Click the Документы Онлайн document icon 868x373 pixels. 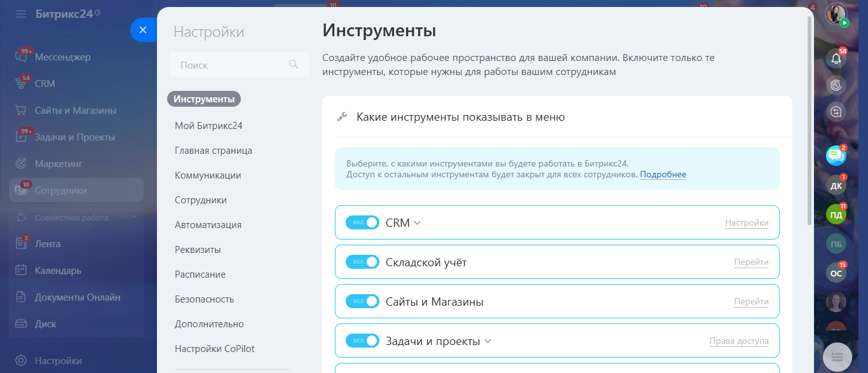point(21,297)
